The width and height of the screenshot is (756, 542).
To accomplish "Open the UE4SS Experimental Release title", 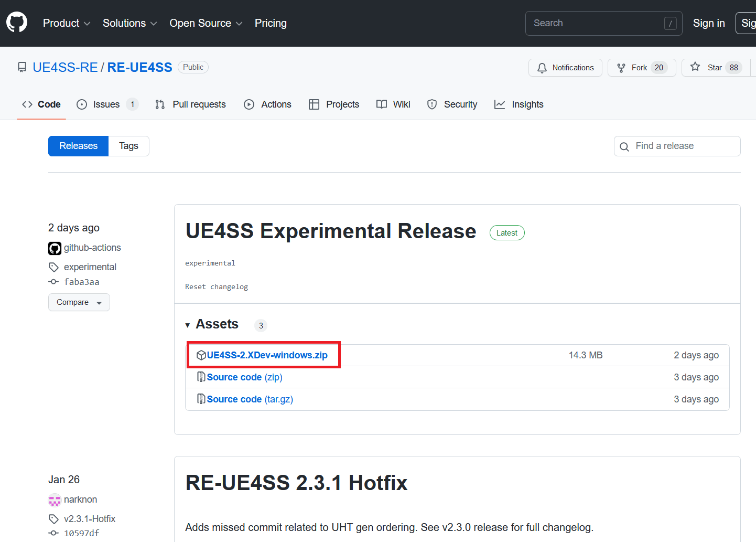I will point(331,231).
